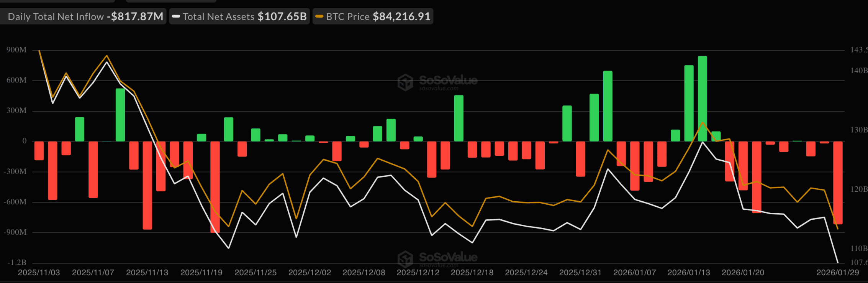Hide the Total Net Assets series label
The height and width of the screenshot is (283, 868).
[218, 16]
